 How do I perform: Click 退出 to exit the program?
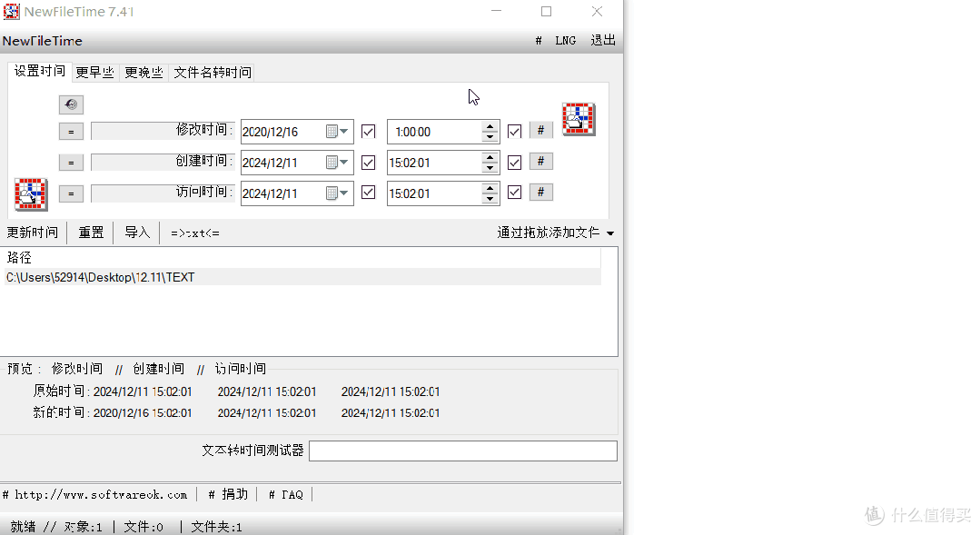click(x=603, y=41)
